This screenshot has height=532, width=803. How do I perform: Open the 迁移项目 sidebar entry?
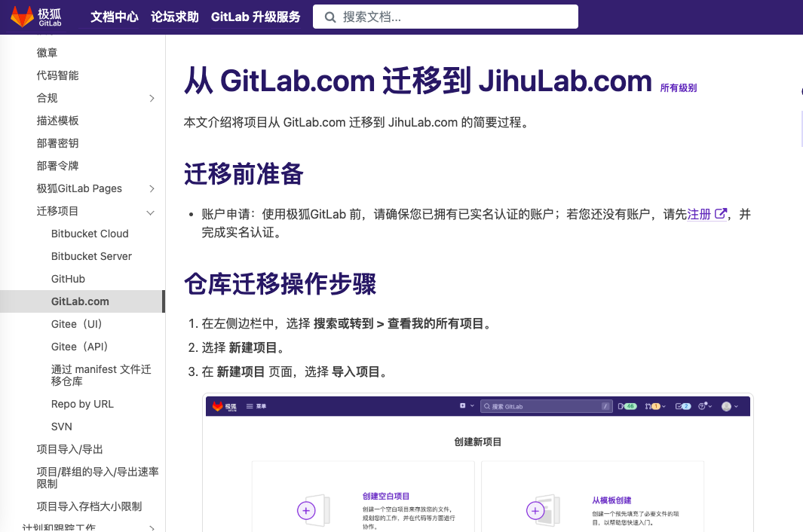pyautogui.click(x=57, y=211)
